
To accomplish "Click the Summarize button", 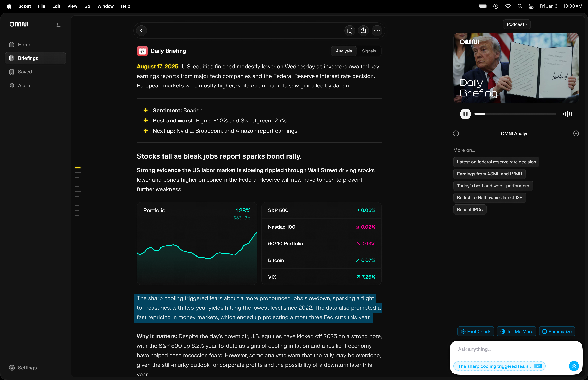I will click(557, 331).
